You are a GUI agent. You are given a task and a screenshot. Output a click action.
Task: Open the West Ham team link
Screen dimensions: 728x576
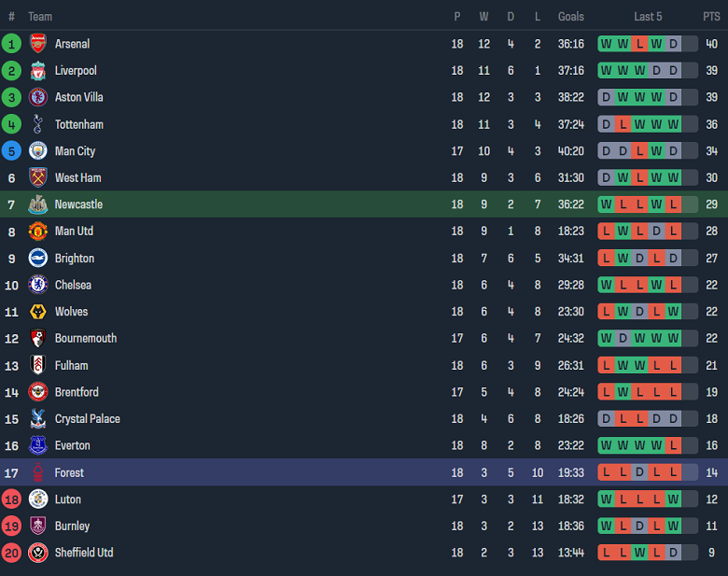point(78,177)
